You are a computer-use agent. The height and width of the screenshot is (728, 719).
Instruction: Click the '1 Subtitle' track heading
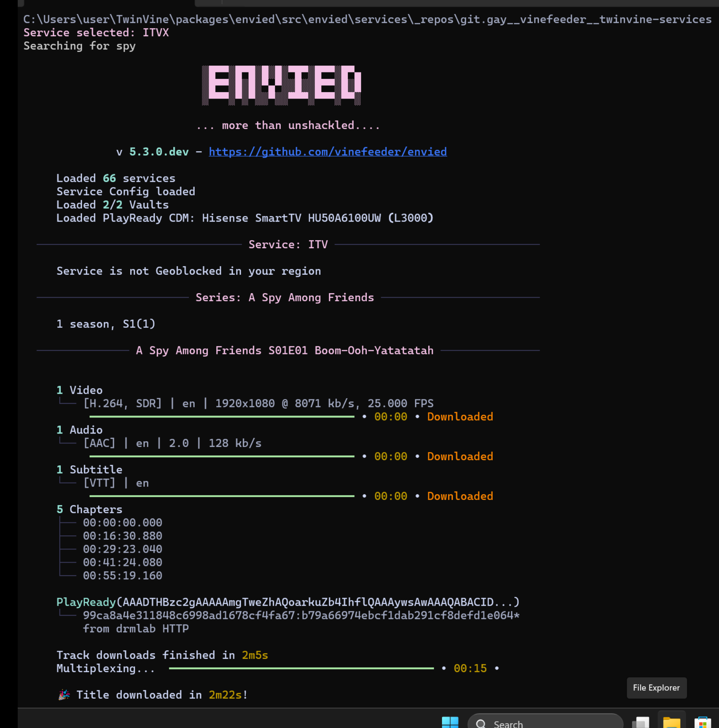tap(89, 470)
